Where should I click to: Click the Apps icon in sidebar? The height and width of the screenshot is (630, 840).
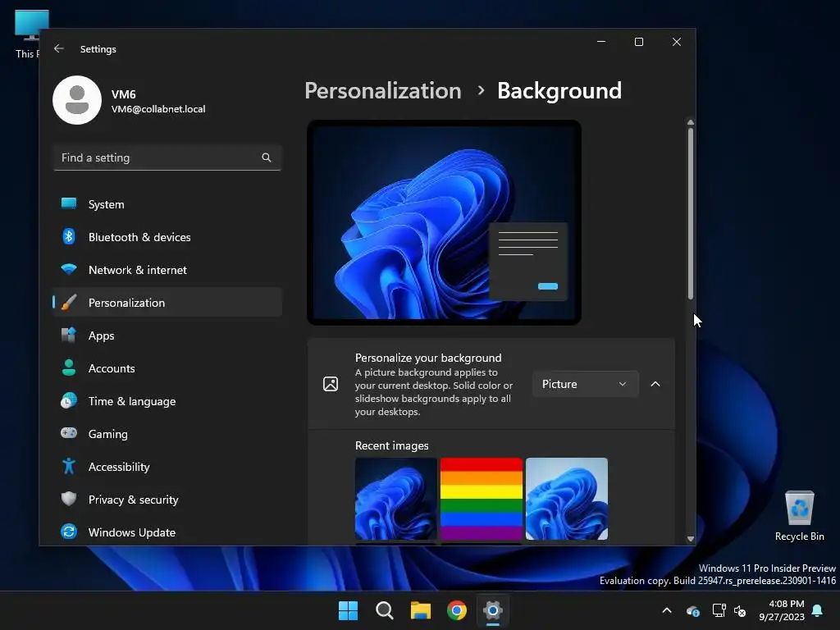[x=69, y=335]
